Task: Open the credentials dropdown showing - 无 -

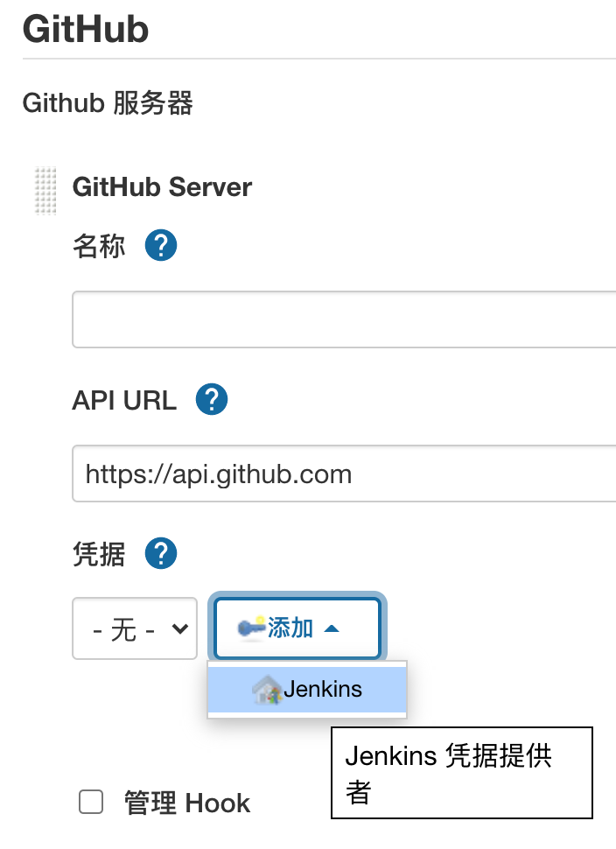Action: tap(134, 628)
